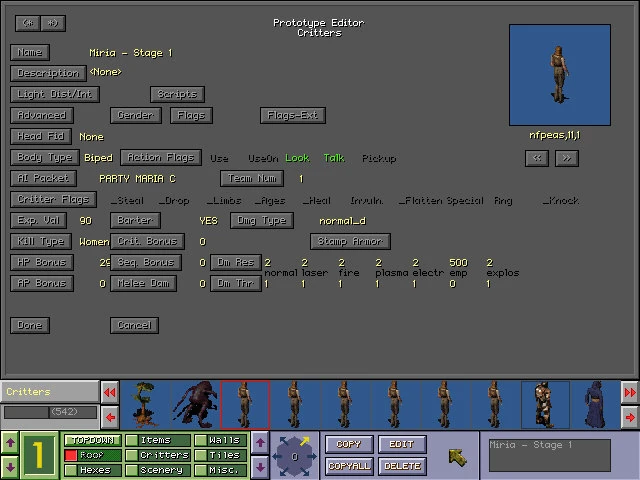Image resolution: width=640 pixels, height=480 pixels.
Task: Click the single red right arrow button
Action: (x=630, y=418)
